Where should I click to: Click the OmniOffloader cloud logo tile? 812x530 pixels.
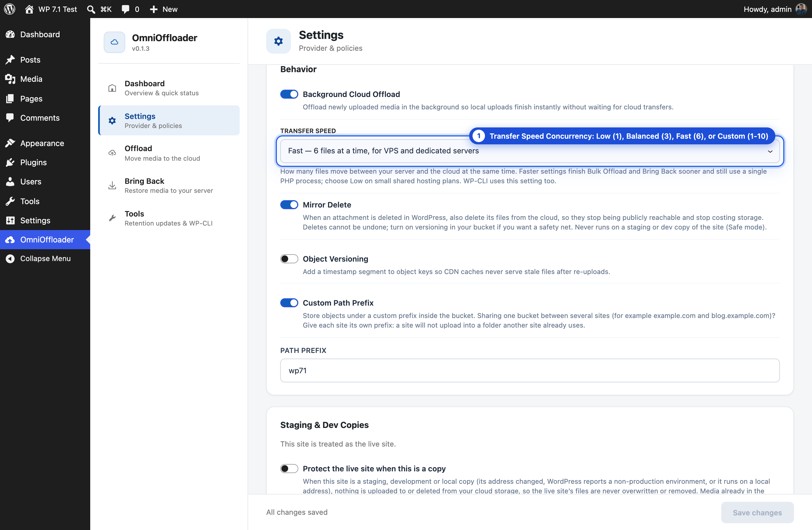point(114,42)
